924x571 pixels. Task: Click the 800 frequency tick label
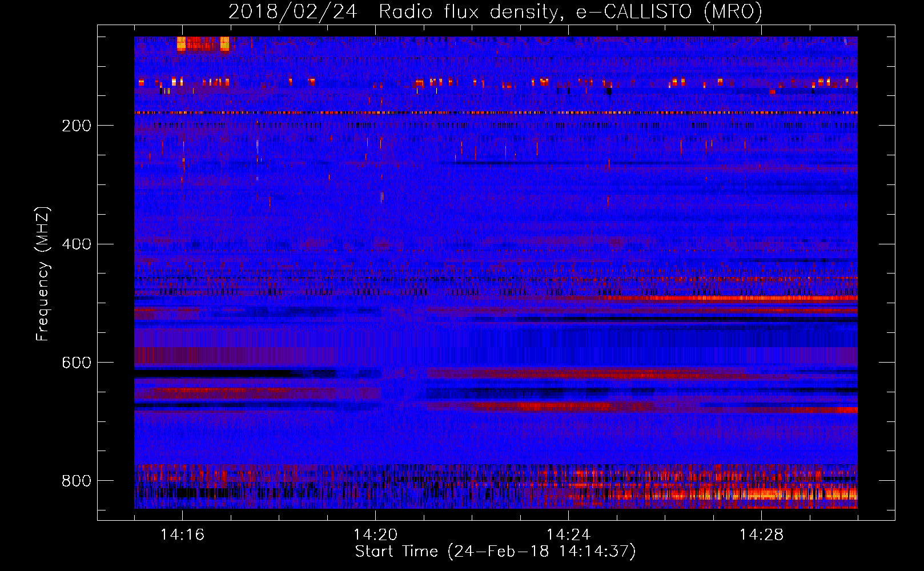pyautogui.click(x=77, y=481)
